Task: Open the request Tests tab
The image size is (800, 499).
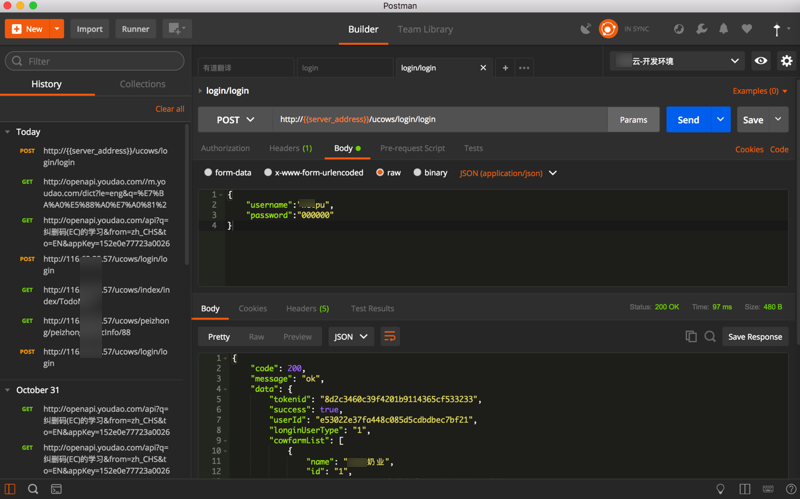Action: point(473,148)
